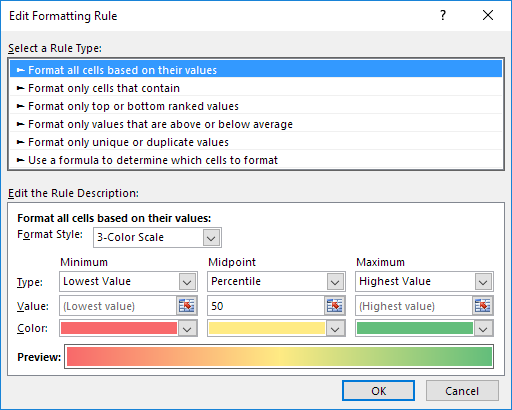Open the yellow Midpoint color picker
512x410 pixels.
click(x=276, y=328)
